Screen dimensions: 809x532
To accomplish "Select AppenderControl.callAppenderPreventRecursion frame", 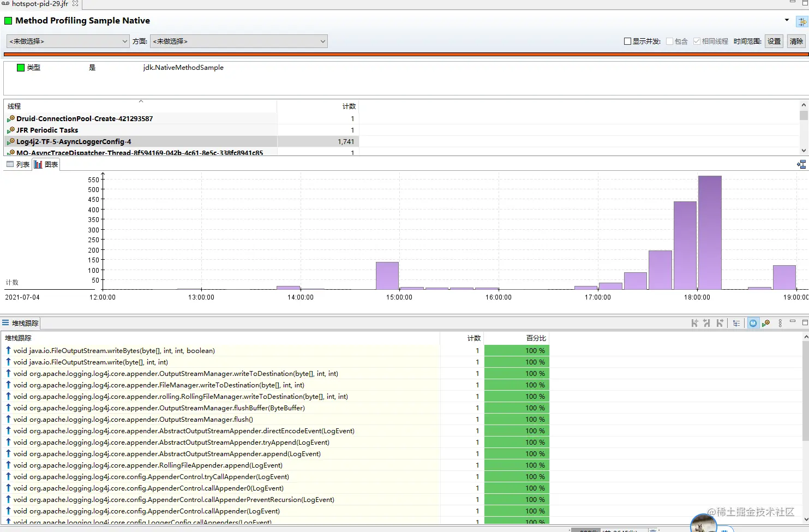I will point(275,499).
